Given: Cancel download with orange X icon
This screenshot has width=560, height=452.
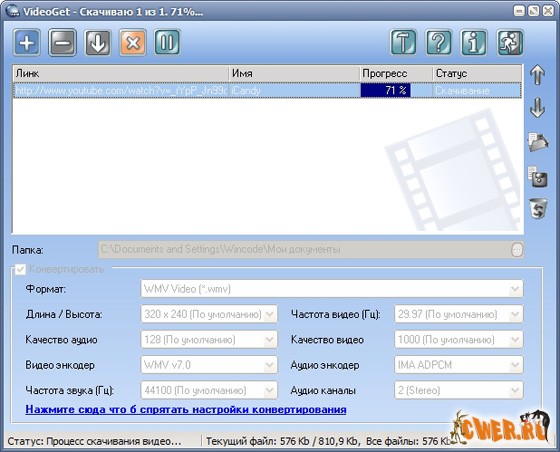Looking at the screenshot, I should click(132, 43).
